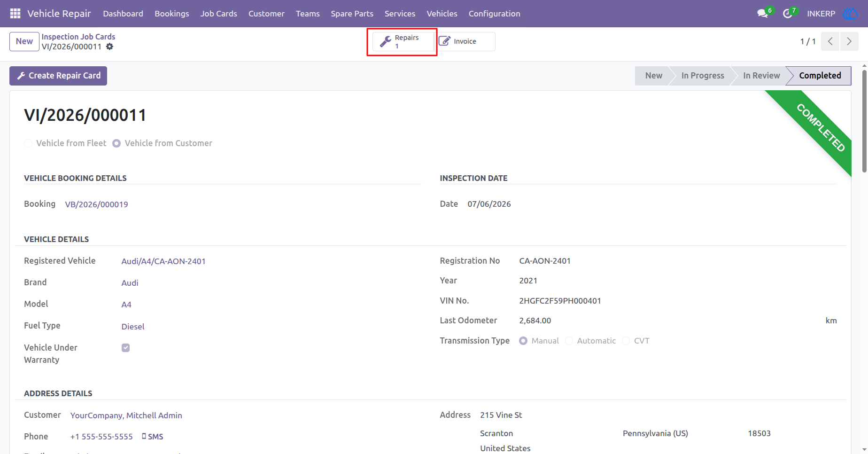Viewport: 868px width, 454px height.
Task: Open the Bookings menu
Action: (x=172, y=14)
